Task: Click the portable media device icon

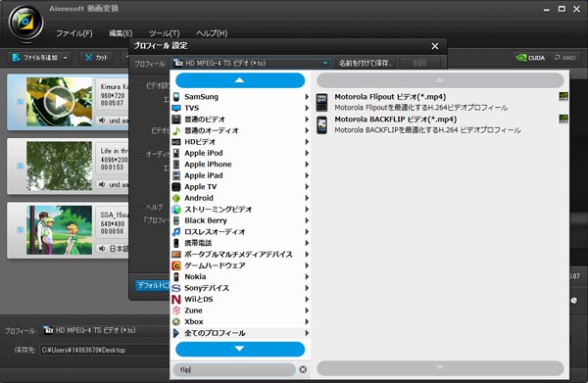Action: pyautogui.click(x=176, y=254)
